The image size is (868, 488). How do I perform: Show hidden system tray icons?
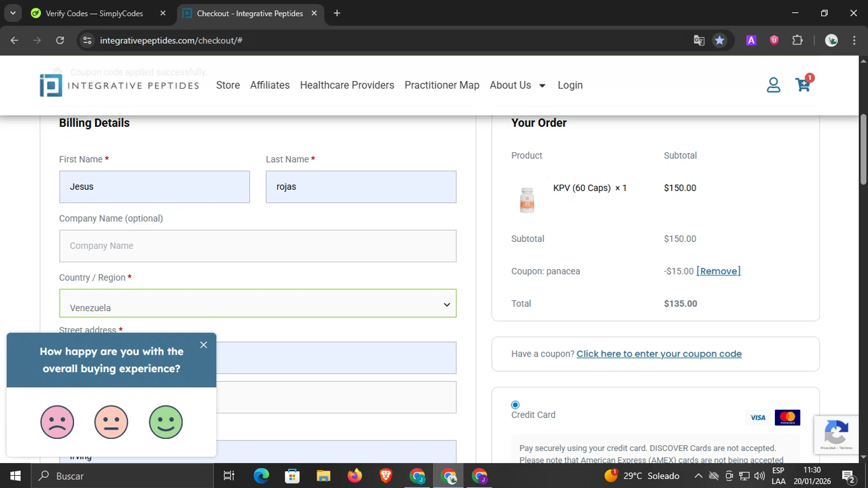698,476
